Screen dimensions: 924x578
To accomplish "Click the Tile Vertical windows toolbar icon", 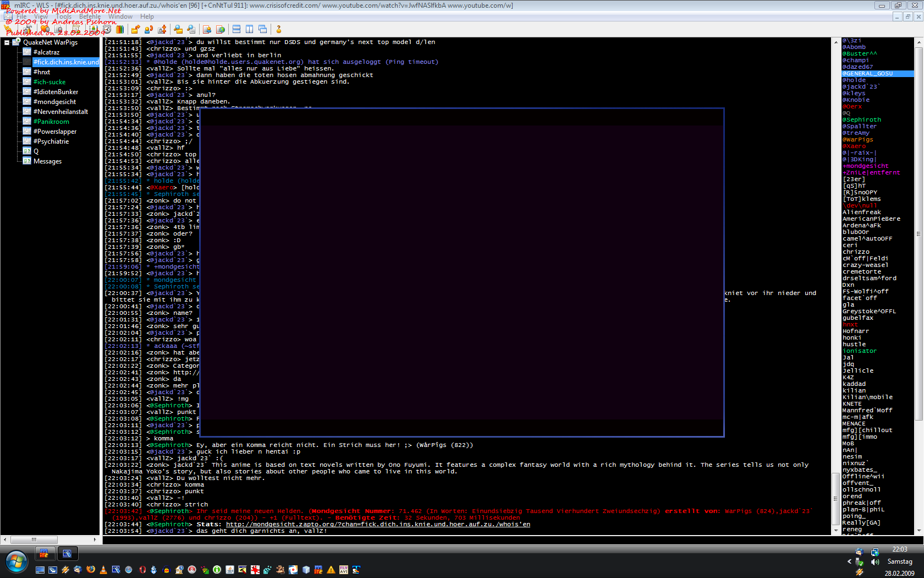I will [250, 29].
